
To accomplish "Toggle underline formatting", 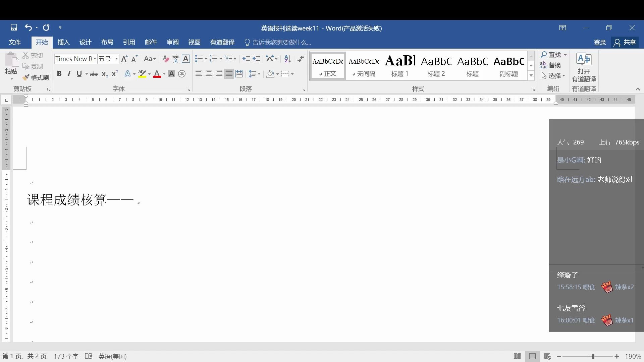I will click(79, 74).
